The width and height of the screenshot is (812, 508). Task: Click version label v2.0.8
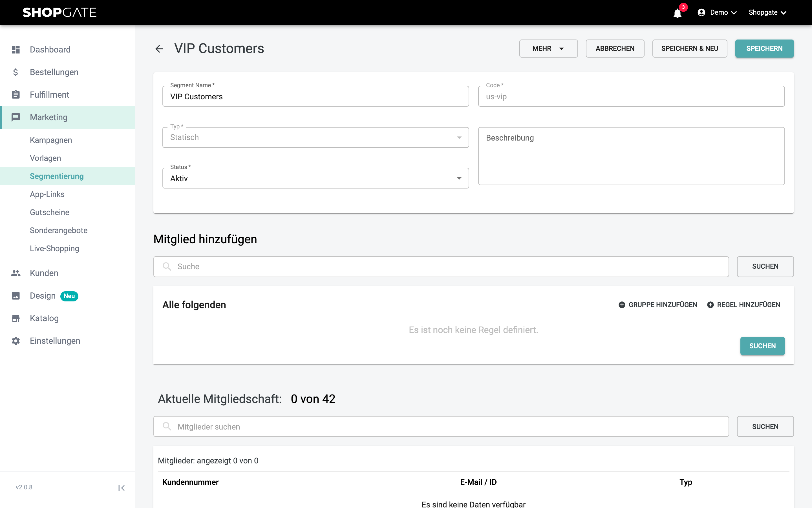[x=24, y=487]
